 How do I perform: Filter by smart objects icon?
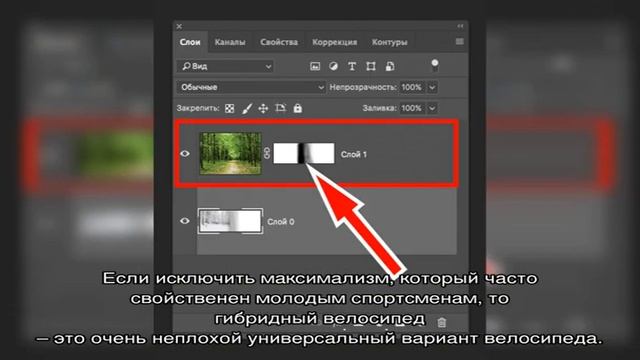click(390, 66)
